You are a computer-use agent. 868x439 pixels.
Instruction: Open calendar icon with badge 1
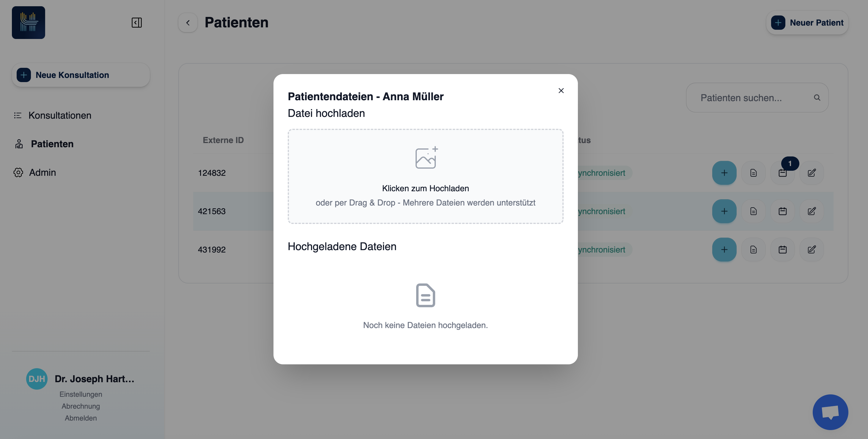point(782,173)
